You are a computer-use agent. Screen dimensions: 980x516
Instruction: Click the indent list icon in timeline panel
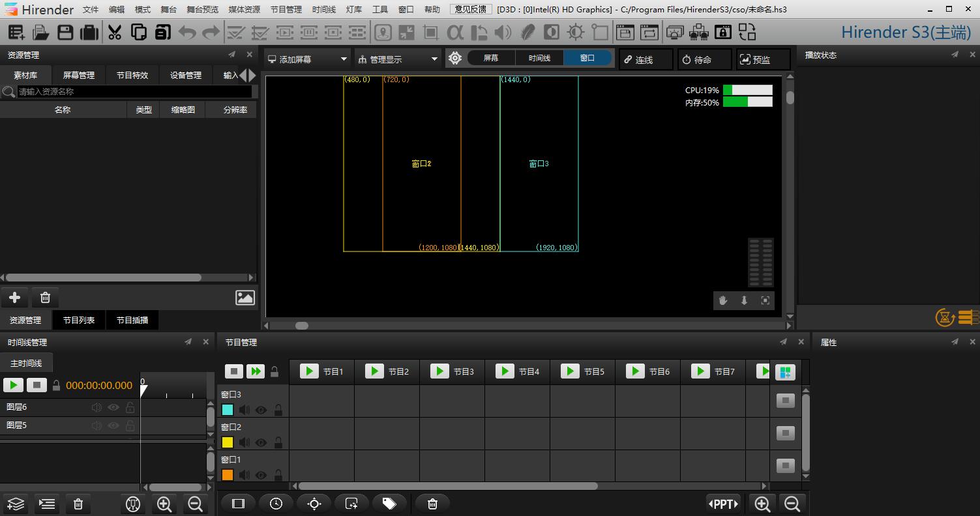[47, 504]
